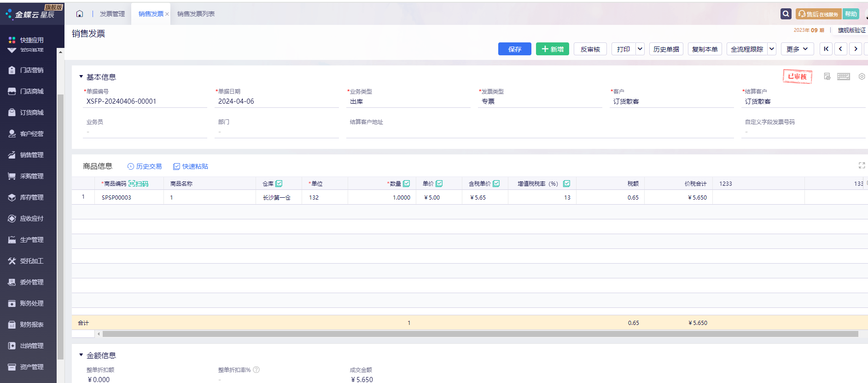Screen dimensions: 868x383
Task: Toggle the 单价 column checkbox
Action: pyautogui.click(x=439, y=183)
